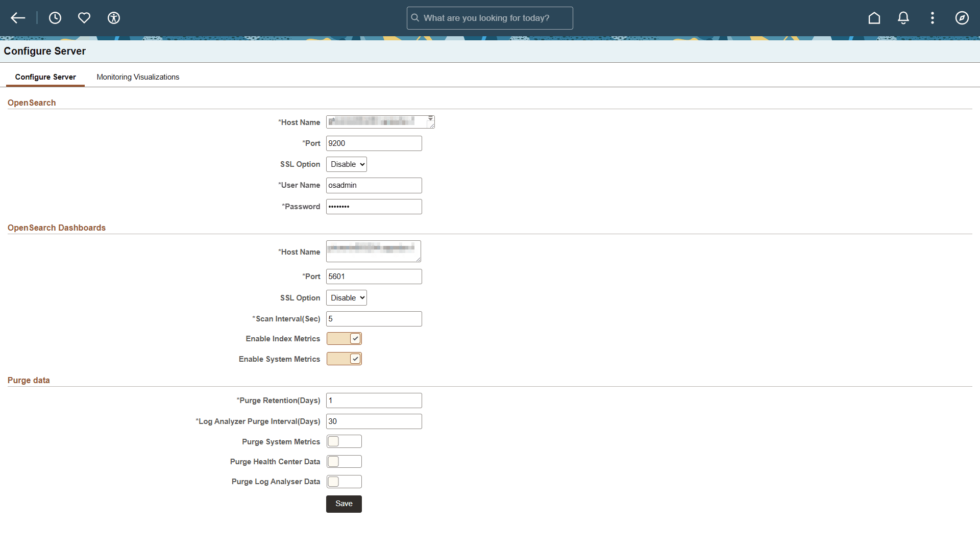This screenshot has height=551, width=980.
Task: Focus the global search box
Action: (490, 18)
